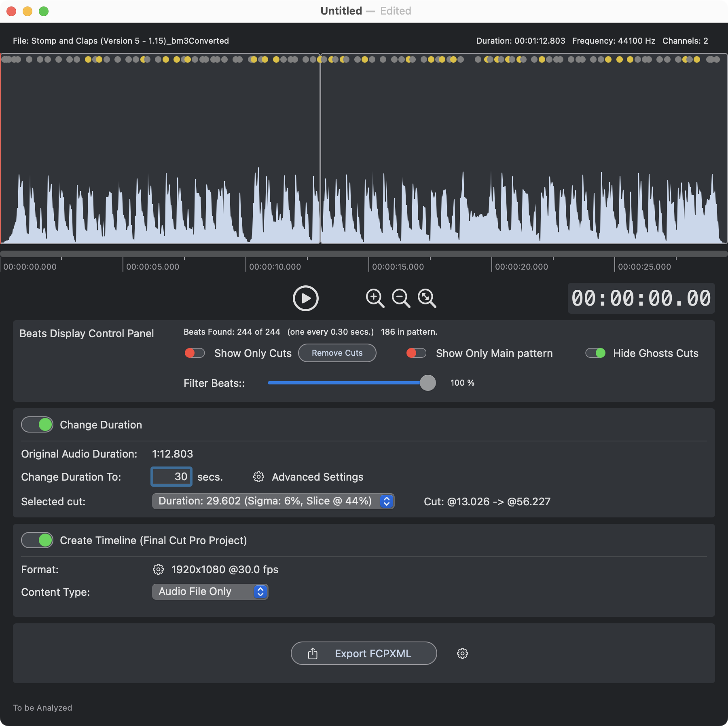Click the 00:00:05.000 timeline ruler mark
The width and height of the screenshot is (728, 726).
pyautogui.click(x=152, y=267)
